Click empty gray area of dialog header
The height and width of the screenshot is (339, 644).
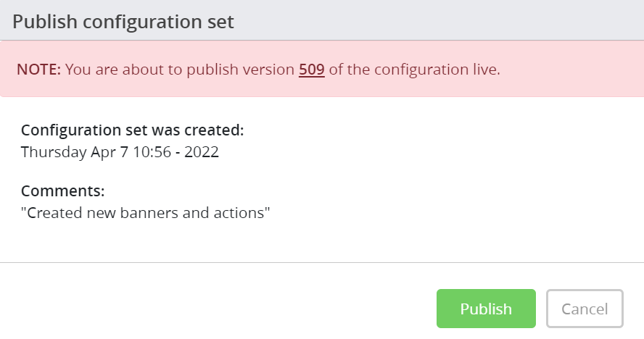pos(435,22)
